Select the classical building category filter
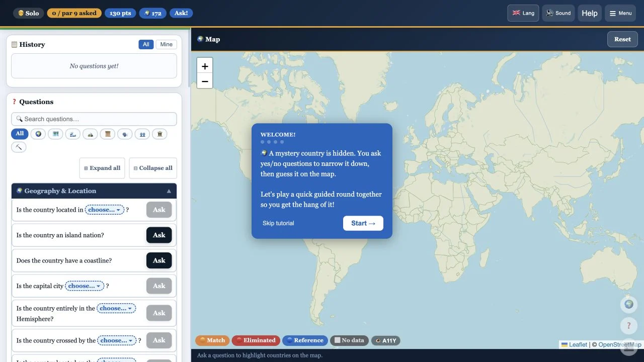This screenshot has height=362, width=644. pos(159,134)
